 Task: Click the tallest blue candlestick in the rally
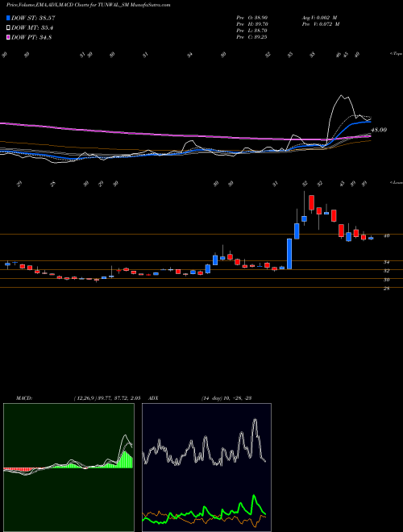[289, 254]
